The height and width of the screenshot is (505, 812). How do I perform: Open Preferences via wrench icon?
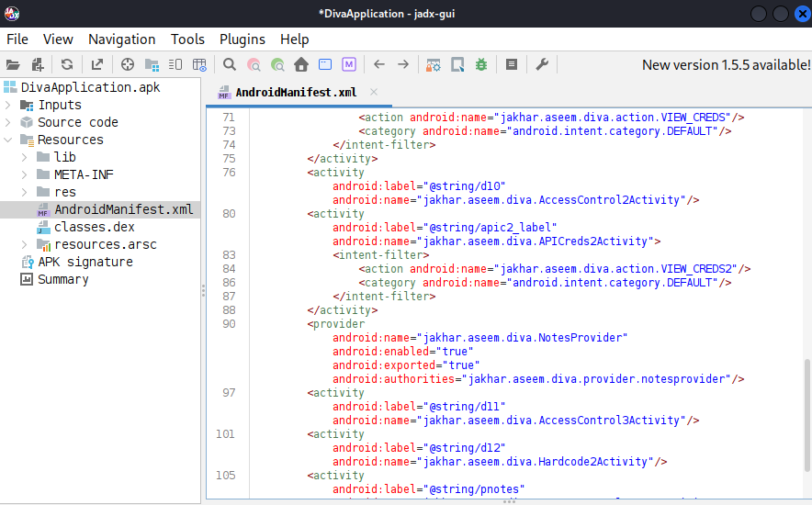(x=542, y=64)
